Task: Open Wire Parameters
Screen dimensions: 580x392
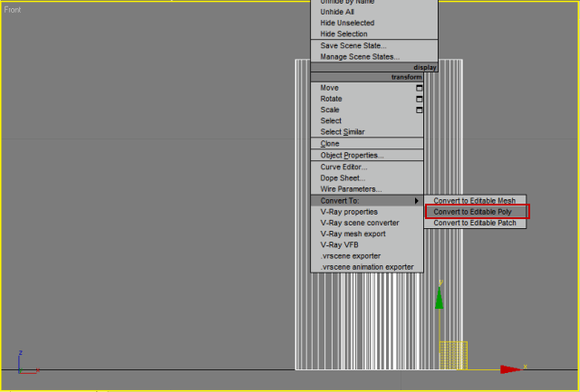Action: click(367, 189)
